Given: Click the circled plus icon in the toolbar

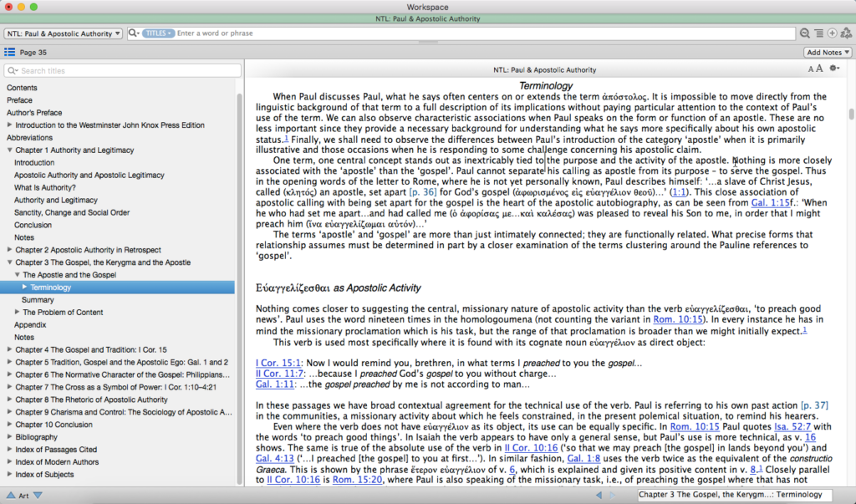Looking at the screenshot, I should [832, 33].
